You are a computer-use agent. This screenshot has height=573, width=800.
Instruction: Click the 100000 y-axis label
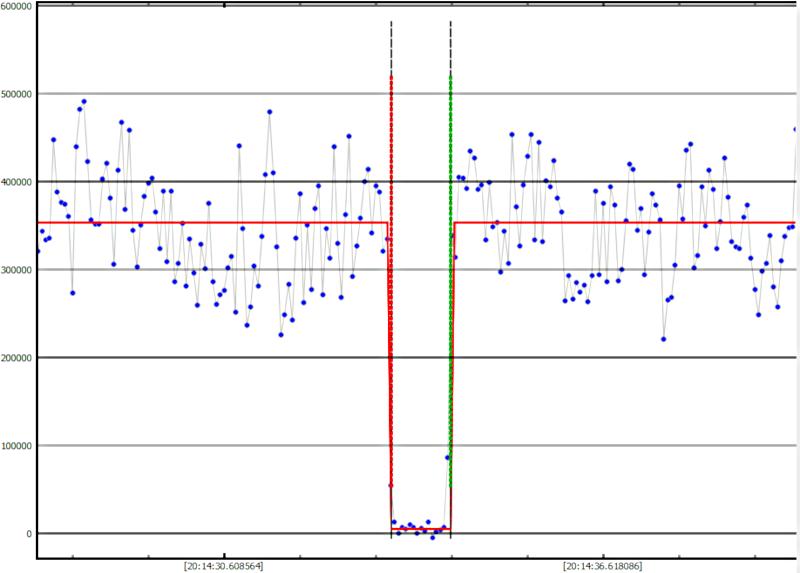[17, 446]
